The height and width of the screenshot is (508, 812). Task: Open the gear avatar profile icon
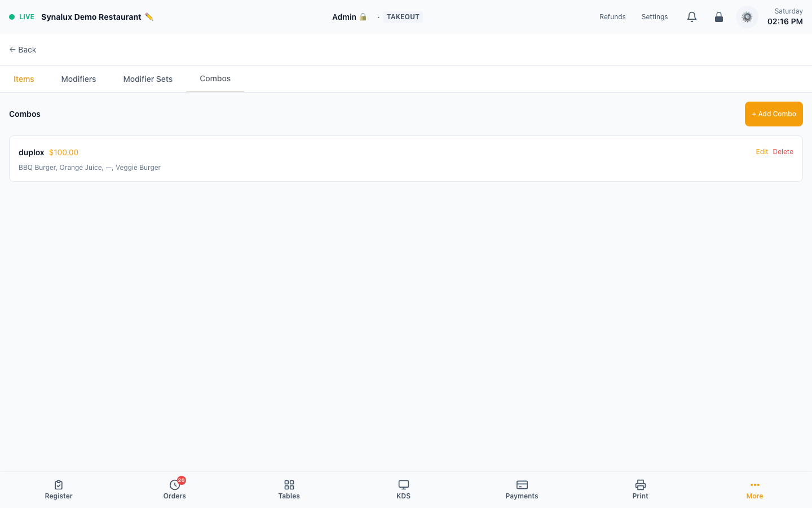tap(747, 17)
